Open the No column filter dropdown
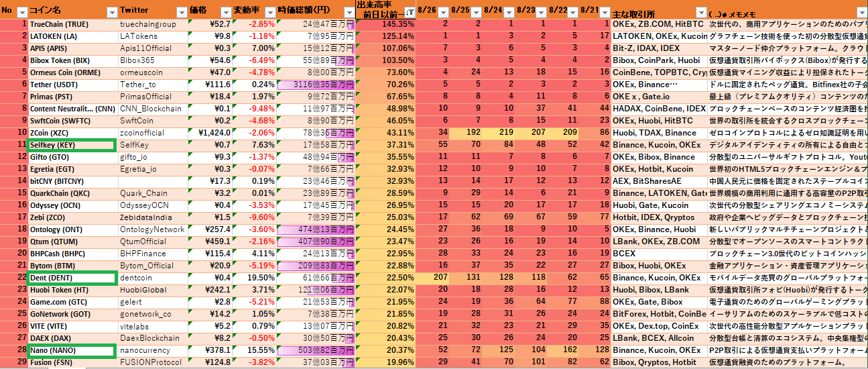 click(x=21, y=12)
